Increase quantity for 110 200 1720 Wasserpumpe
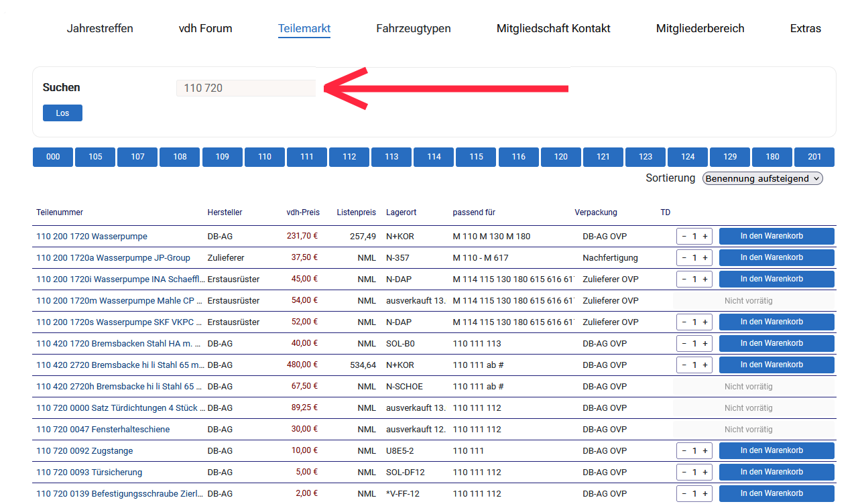 [704, 237]
